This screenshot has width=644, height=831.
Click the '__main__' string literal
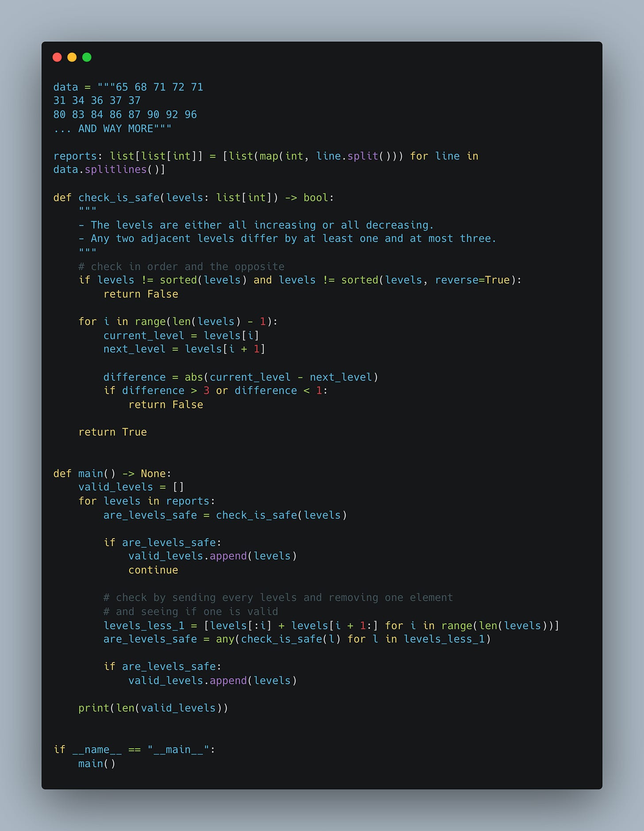tap(178, 750)
